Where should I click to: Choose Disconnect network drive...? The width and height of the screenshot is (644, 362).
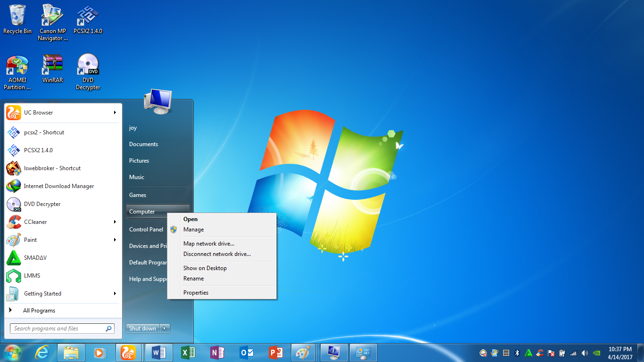point(222,254)
